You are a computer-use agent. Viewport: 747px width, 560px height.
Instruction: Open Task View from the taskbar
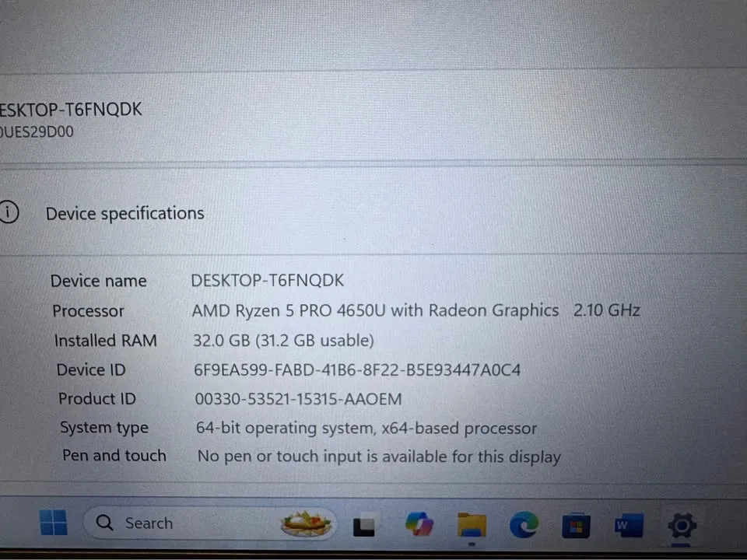click(x=364, y=525)
